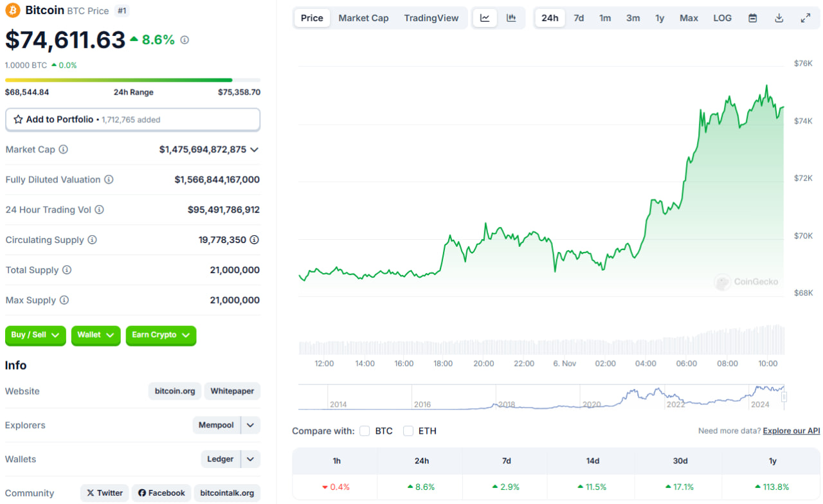Screen dimensions: 823x504
Task: Open Buy / Sell dropdown
Action: coord(35,335)
